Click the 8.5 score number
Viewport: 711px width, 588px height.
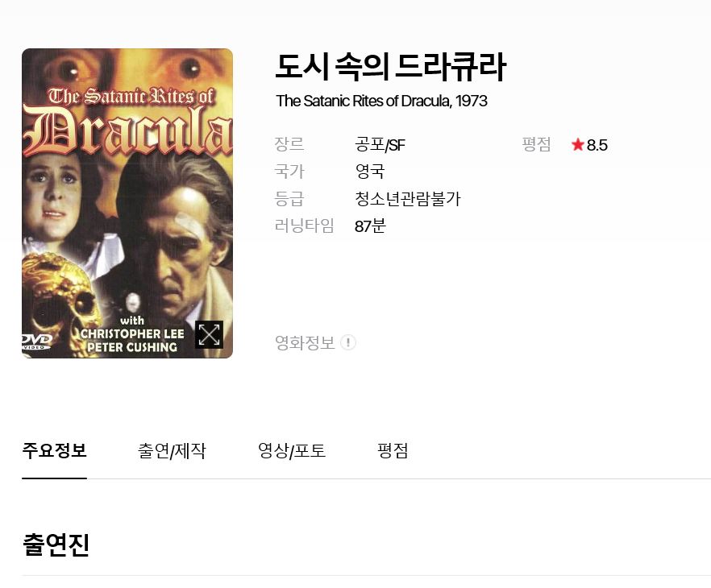597,145
